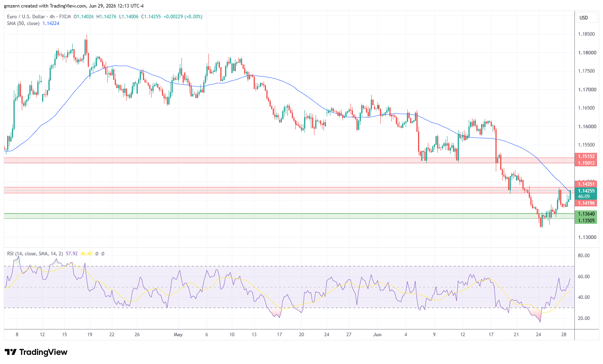Click the 28 date label on time axis
603x364 pixels.
(x=564, y=335)
